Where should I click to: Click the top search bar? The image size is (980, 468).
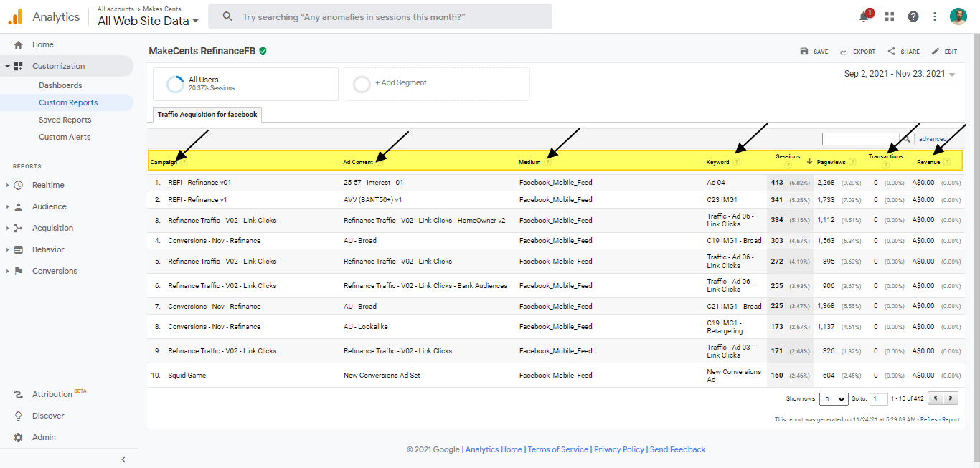pyautogui.click(x=380, y=16)
